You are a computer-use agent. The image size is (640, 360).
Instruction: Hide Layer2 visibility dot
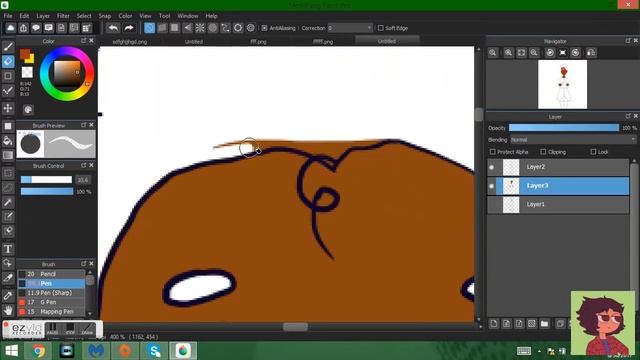[491, 167]
